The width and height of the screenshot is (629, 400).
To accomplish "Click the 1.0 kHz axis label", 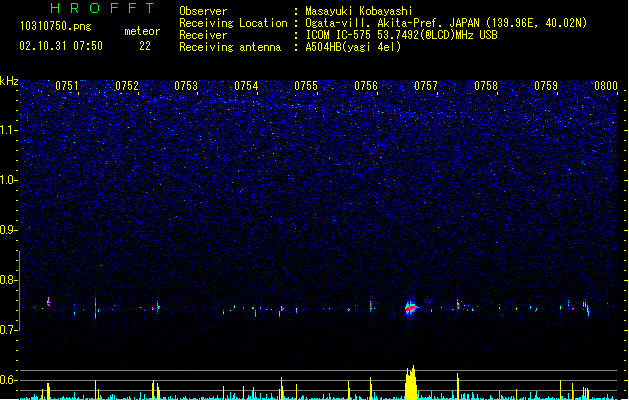I will point(9,180).
